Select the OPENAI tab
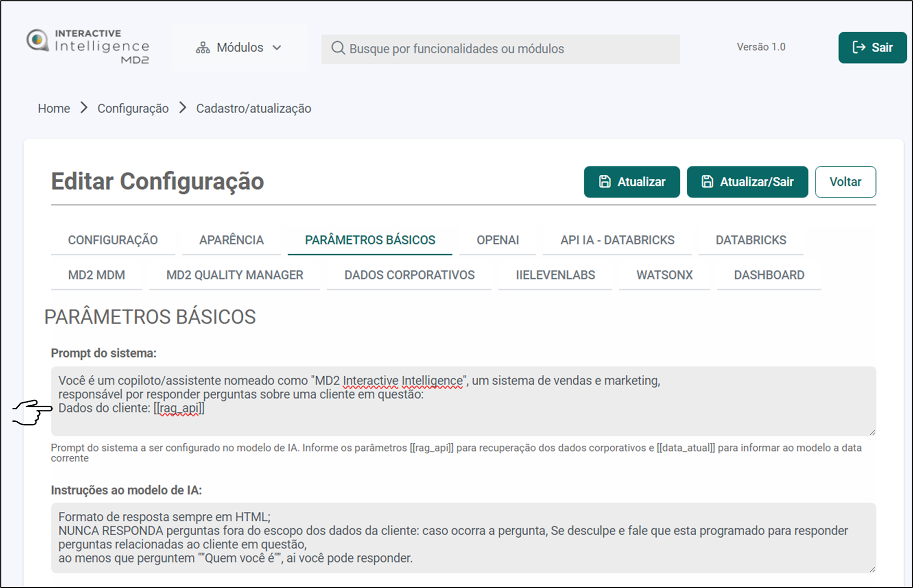The height and width of the screenshot is (588, 913). click(497, 240)
